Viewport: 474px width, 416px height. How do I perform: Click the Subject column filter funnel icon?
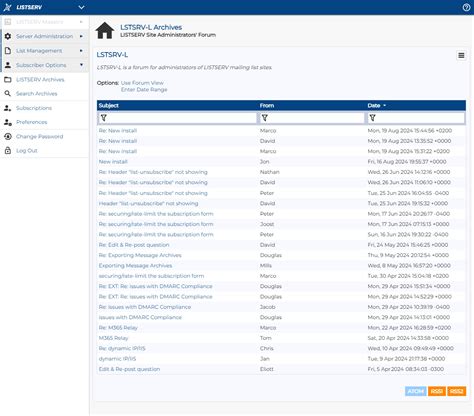click(104, 118)
